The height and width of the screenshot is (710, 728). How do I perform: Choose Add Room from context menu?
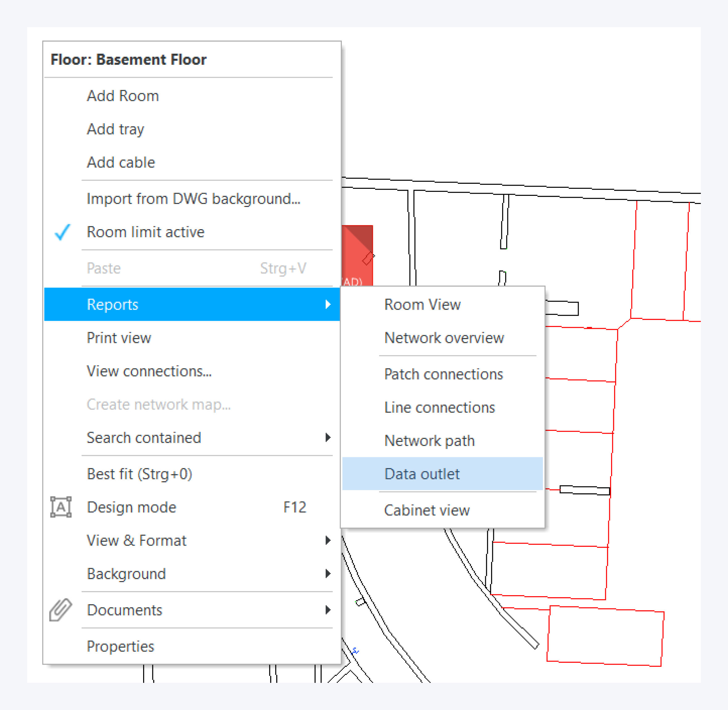point(123,96)
